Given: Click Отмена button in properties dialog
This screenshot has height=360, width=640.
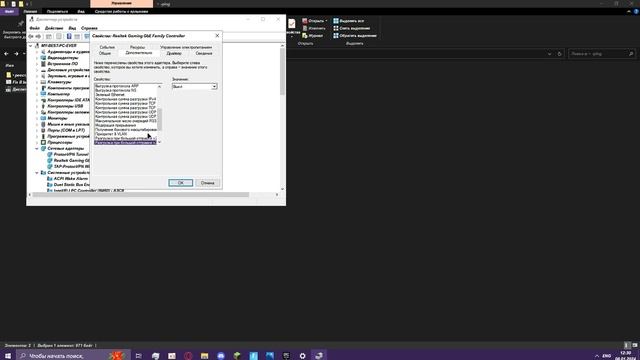Looking at the screenshot, I should (x=207, y=183).
